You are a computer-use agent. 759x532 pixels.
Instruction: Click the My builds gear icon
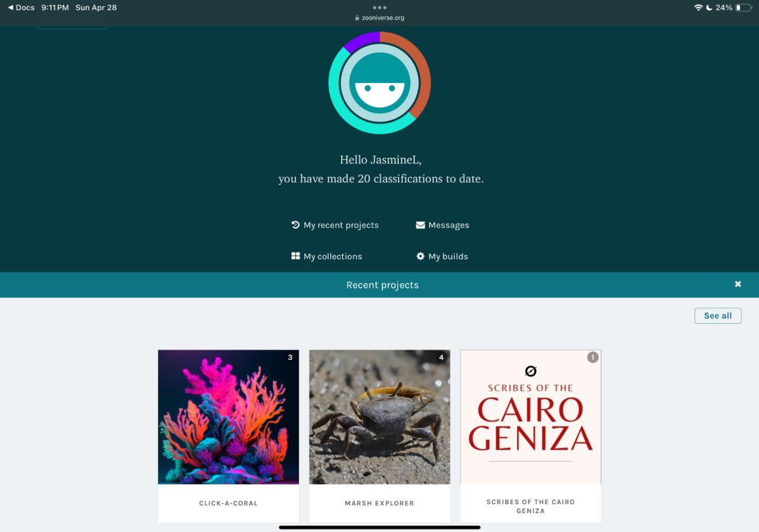tap(420, 256)
